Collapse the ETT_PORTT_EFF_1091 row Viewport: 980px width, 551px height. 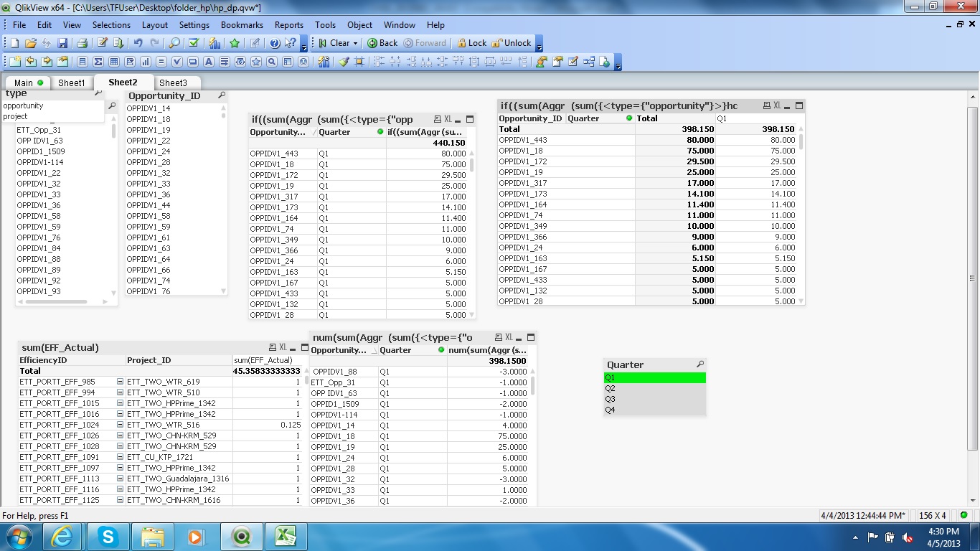(x=120, y=457)
